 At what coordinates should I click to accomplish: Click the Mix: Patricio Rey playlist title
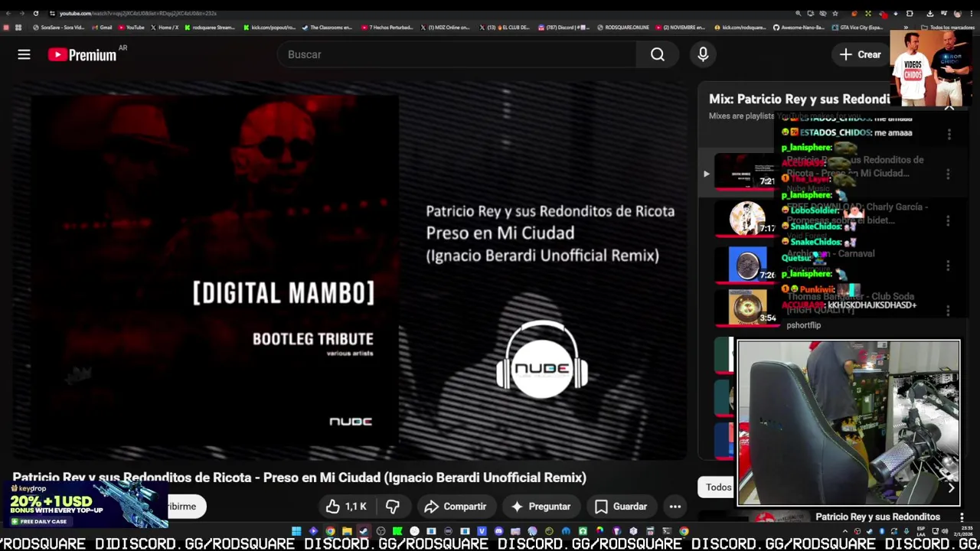tap(799, 99)
